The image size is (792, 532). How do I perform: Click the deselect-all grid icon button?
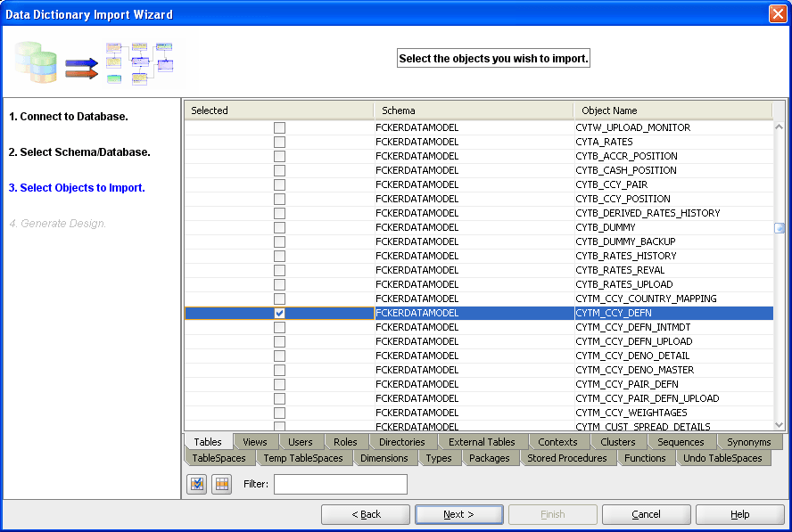point(222,485)
